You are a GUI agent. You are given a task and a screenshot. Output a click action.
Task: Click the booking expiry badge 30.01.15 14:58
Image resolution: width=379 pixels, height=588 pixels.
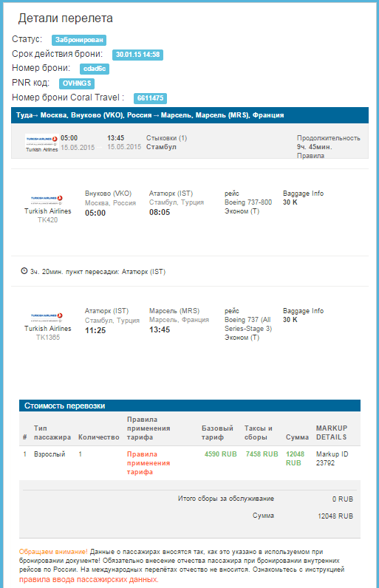tap(137, 55)
